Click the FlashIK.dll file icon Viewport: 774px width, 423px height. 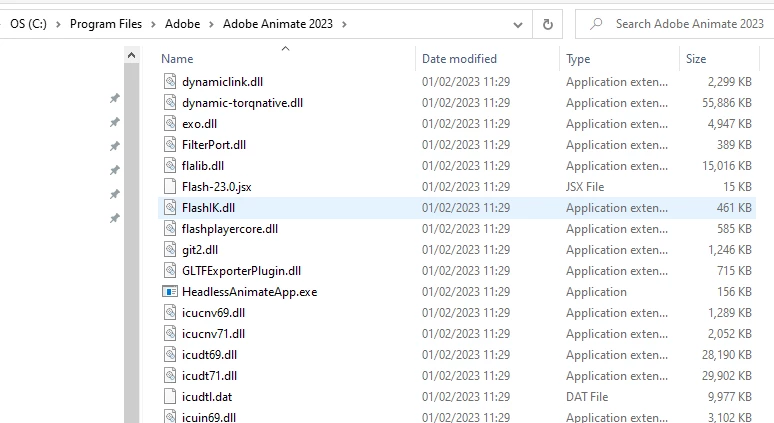pos(170,208)
